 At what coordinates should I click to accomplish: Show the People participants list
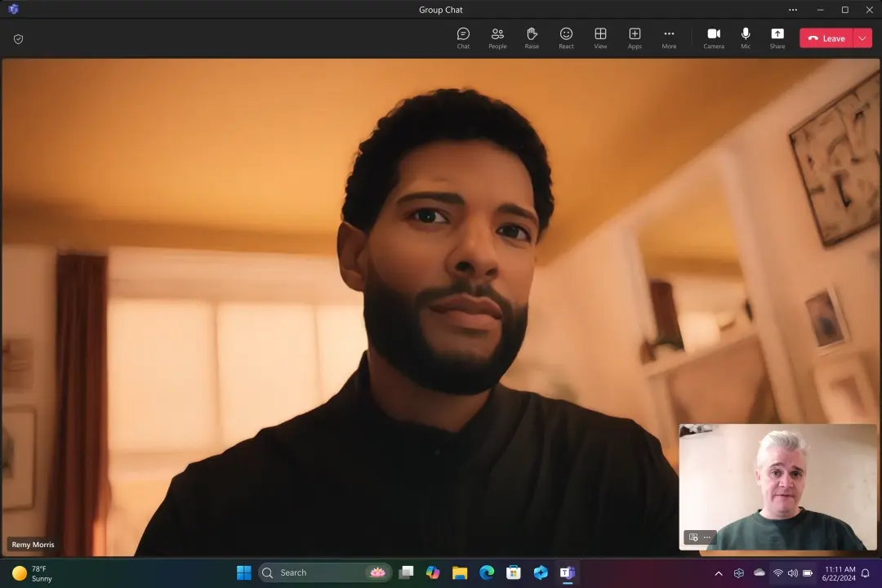(x=497, y=38)
